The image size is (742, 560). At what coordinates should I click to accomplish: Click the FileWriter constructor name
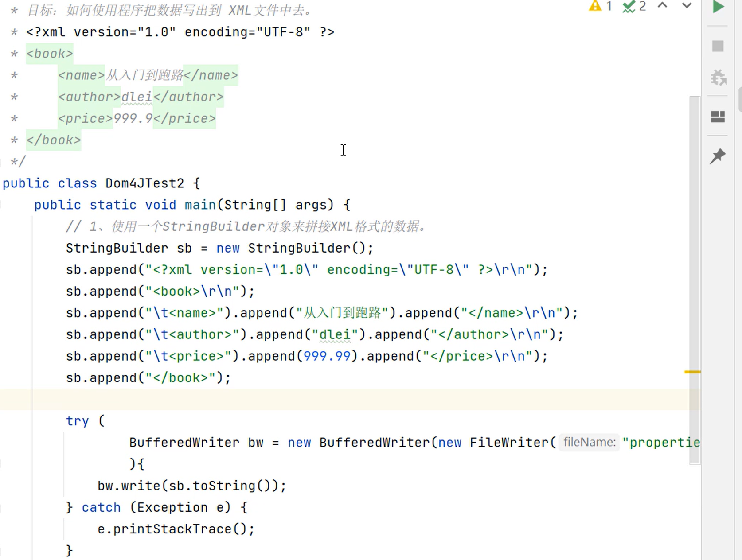(509, 443)
